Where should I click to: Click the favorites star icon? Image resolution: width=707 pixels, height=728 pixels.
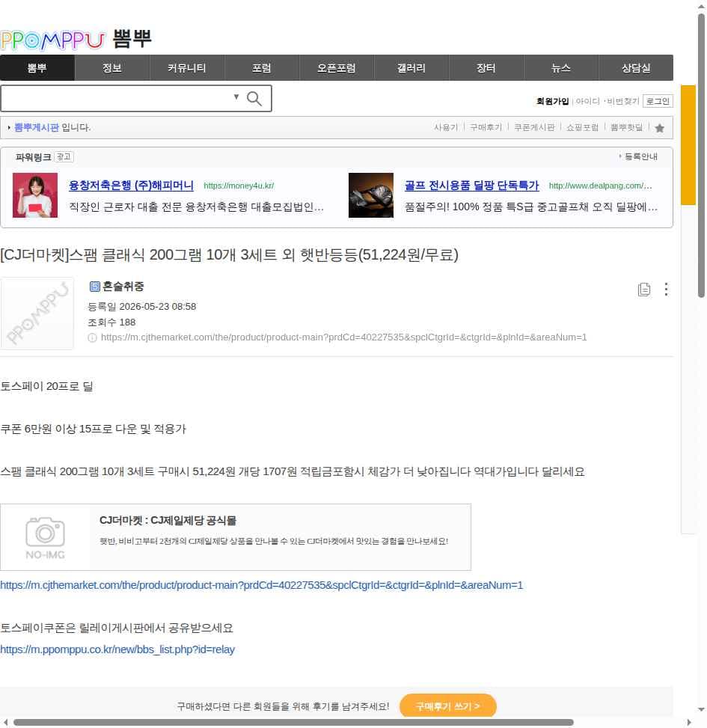pos(659,128)
